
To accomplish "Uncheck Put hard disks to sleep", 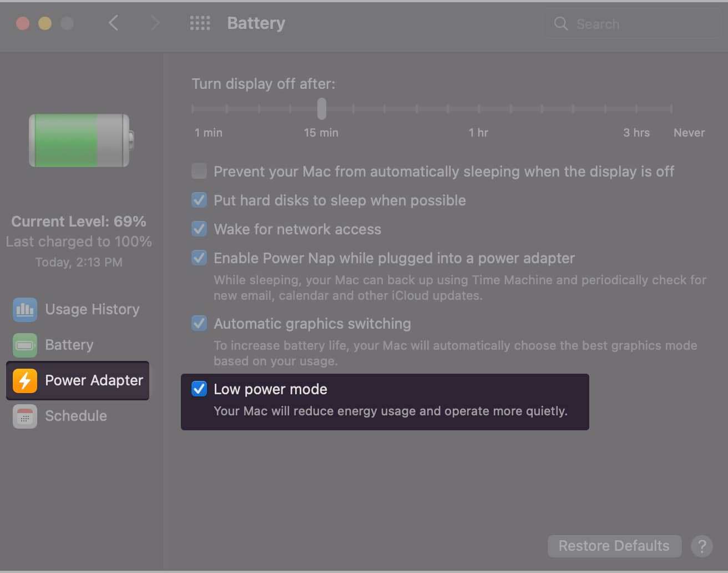I will pyautogui.click(x=199, y=200).
